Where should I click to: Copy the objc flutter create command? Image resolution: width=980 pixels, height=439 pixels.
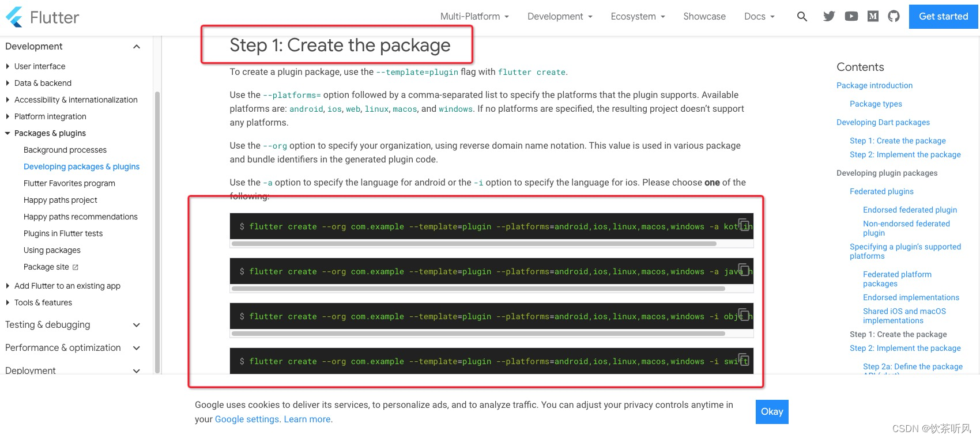pyautogui.click(x=744, y=315)
